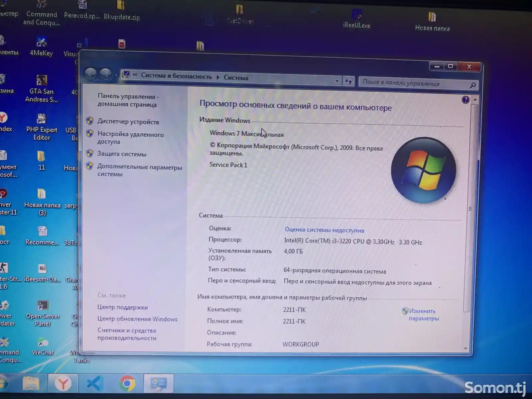Image resolution: width=532 pixels, height=399 pixels.
Task: Click the Control Panel taskbar button
Action: [x=159, y=384]
